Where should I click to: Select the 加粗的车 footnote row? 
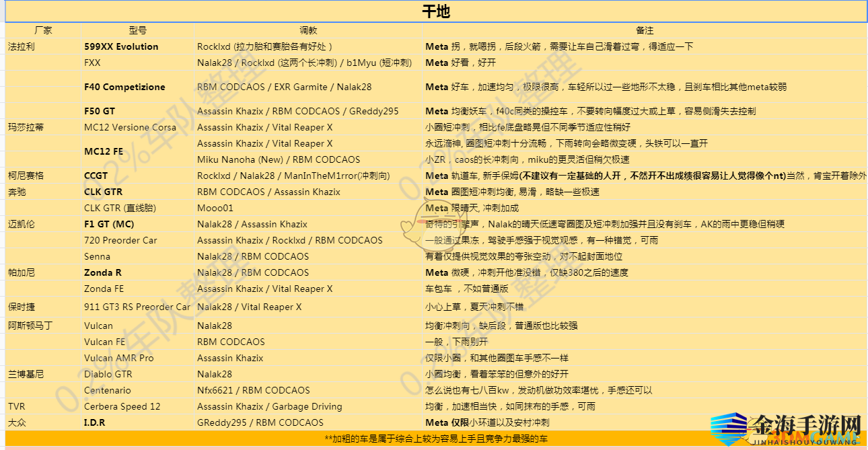pyautogui.click(x=435, y=438)
